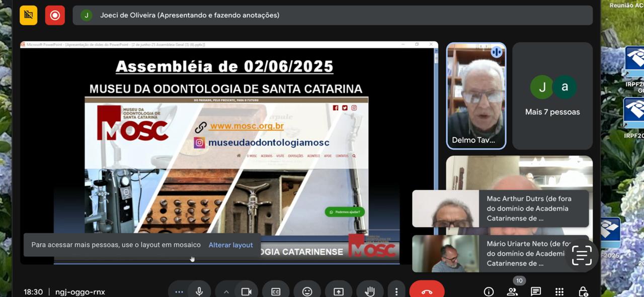Viewport: 644px width, 297px height.
Task: Click the 'Assembléia de 02/06/2025' slide title
Action: (x=224, y=66)
